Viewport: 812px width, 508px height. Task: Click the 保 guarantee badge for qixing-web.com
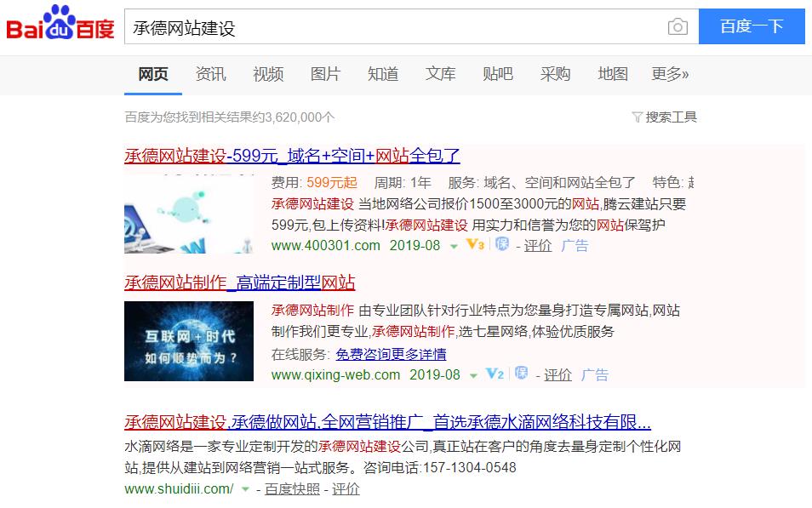522,373
